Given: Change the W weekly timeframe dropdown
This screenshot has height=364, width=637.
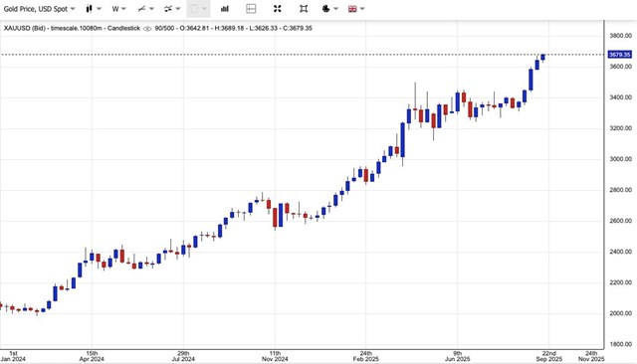Looking at the screenshot, I should [x=119, y=9].
